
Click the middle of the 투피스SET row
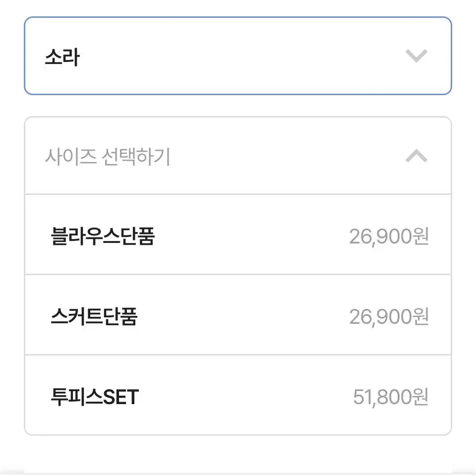click(x=238, y=395)
